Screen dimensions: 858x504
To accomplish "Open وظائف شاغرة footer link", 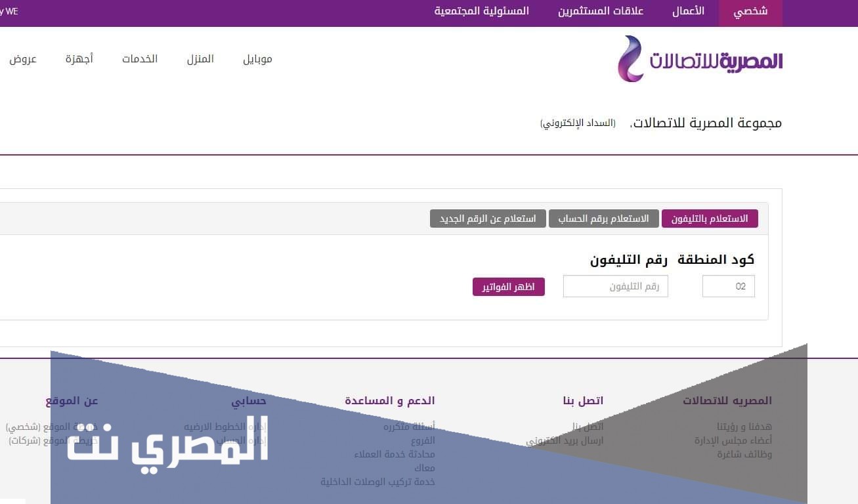I will 744,454.
